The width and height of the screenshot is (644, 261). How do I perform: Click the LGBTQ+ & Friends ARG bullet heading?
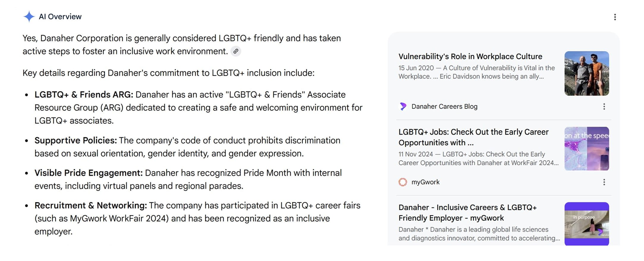[x=84, y=95]
